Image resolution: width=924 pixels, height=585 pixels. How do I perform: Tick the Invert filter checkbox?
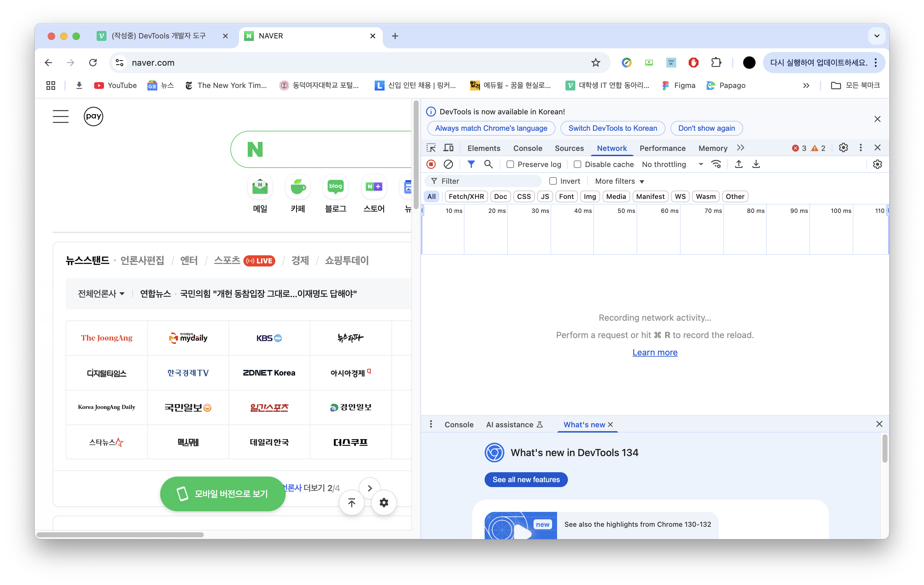point(553,181)
